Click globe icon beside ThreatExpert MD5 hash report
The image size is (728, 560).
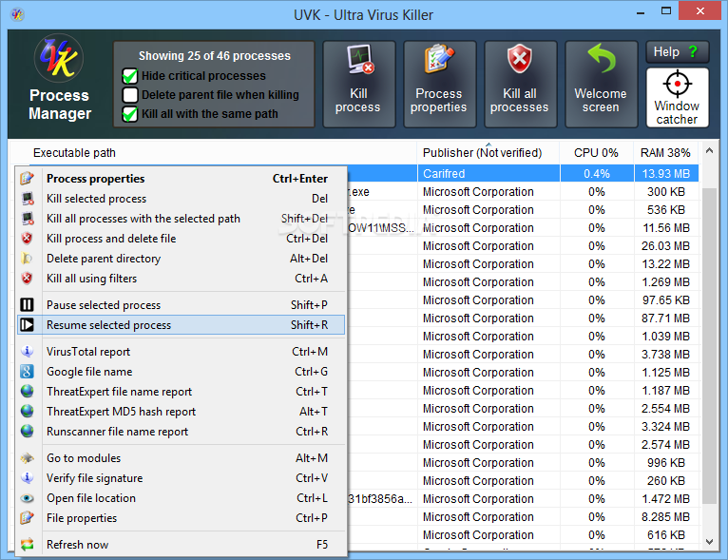click(28, 411)
